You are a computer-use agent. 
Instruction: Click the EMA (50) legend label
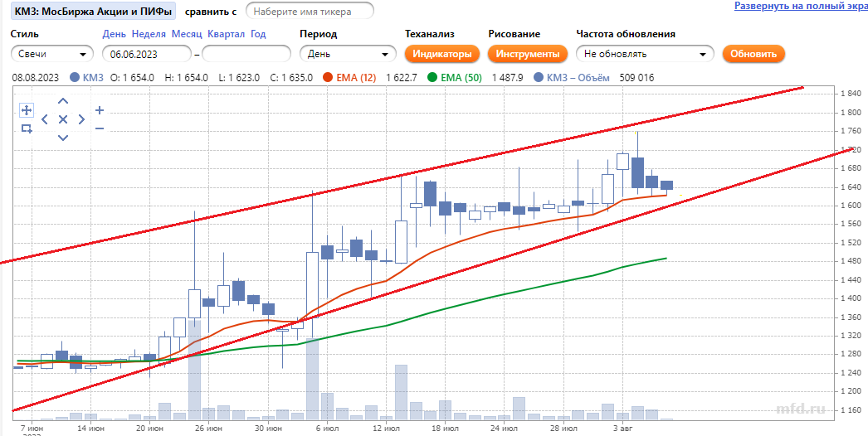tap(461, 78)
